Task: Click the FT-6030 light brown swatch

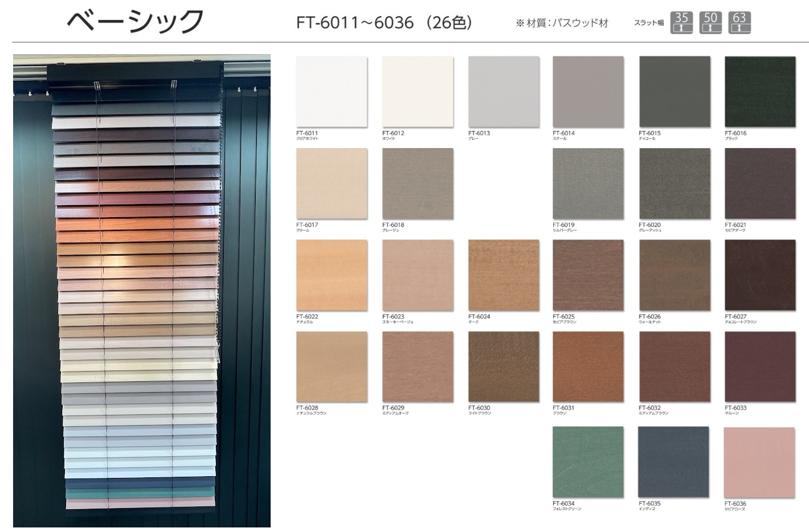Action: pyautogui.click(x=504, y=367)
